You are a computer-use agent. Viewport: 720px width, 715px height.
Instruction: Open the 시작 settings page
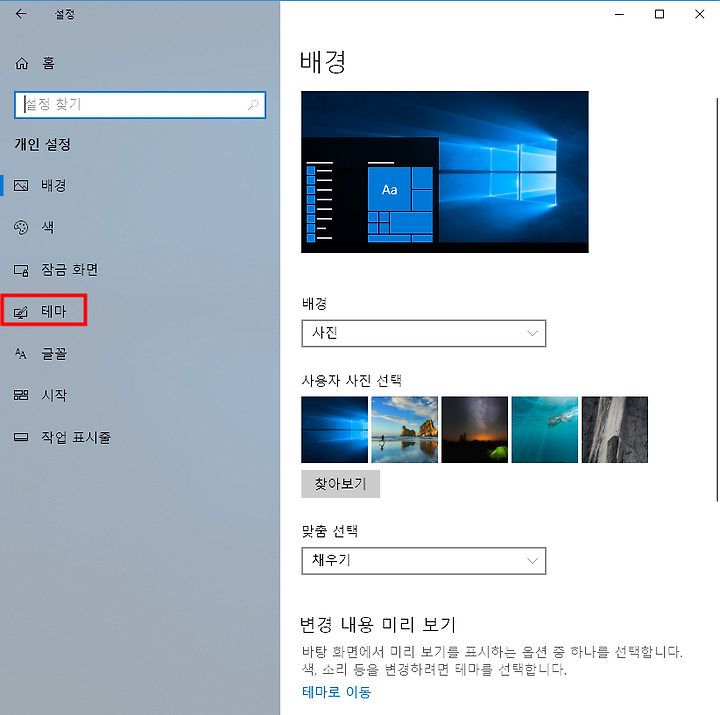pyautogui.click(x=140, y=395)
